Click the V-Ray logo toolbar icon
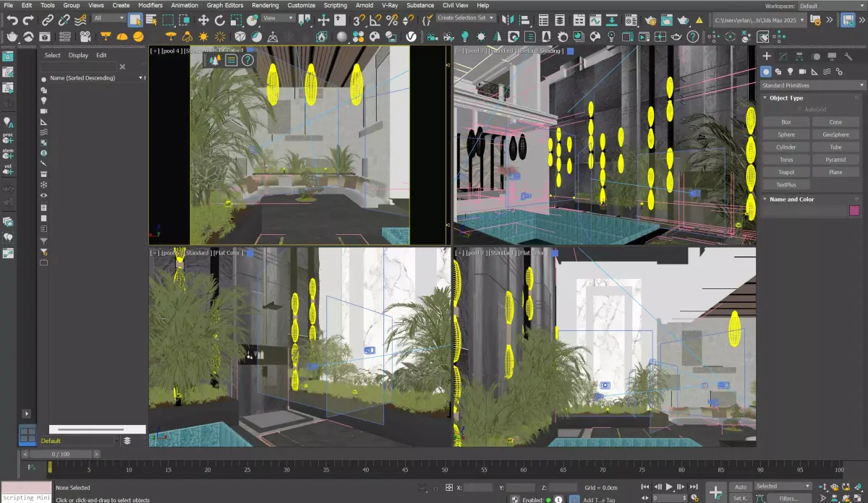The image size is (868, 503). point(411,36)
